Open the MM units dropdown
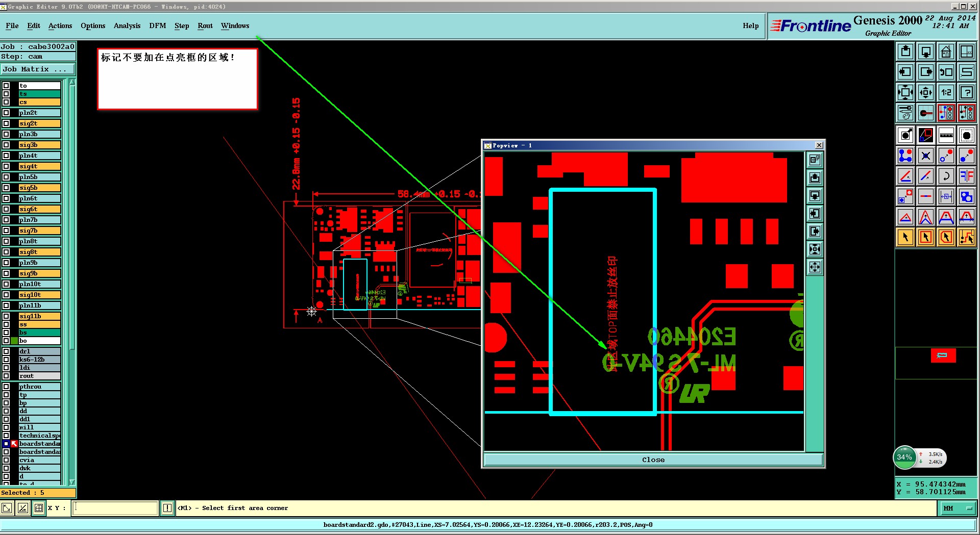This screenshot has height=535, width=980. tap(959, 508)
